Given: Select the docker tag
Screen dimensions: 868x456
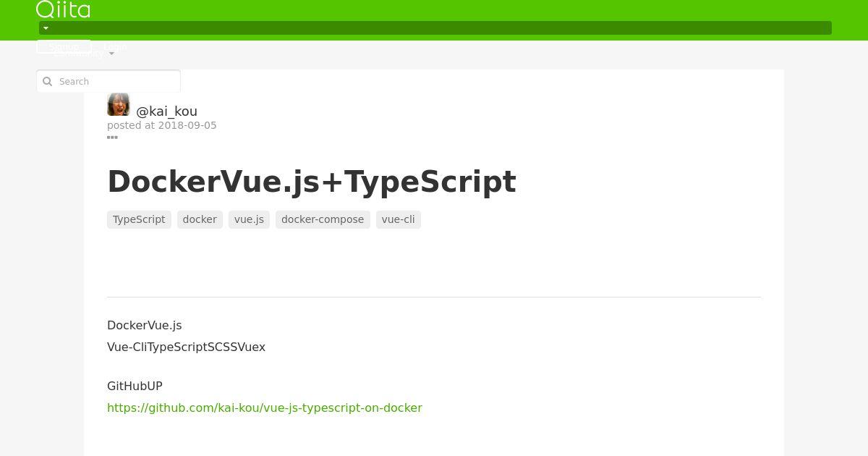Looking at the screenshot, I should point(200,219).
